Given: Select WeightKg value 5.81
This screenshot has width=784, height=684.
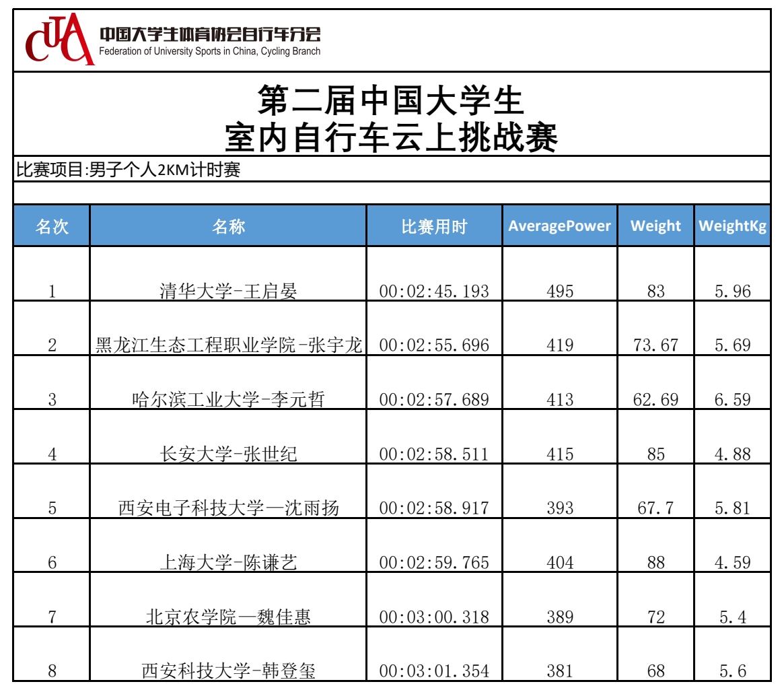Looking at the screenshot, I should [x=732, y=508].
